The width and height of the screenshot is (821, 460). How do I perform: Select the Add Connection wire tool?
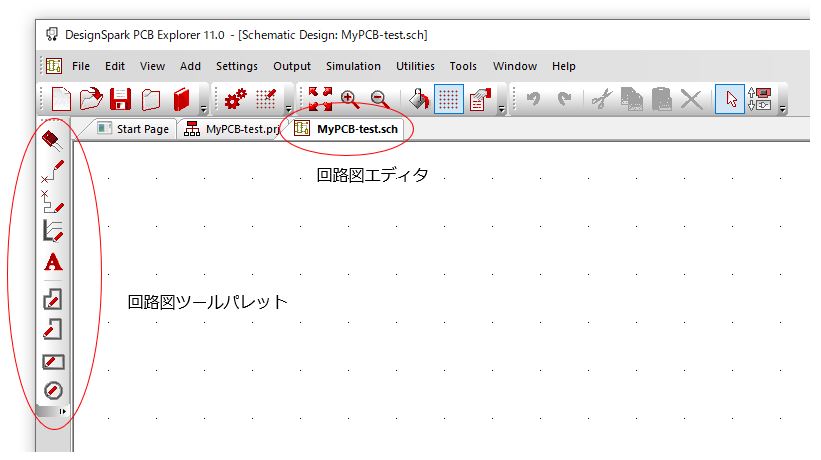tap(53, 170)
